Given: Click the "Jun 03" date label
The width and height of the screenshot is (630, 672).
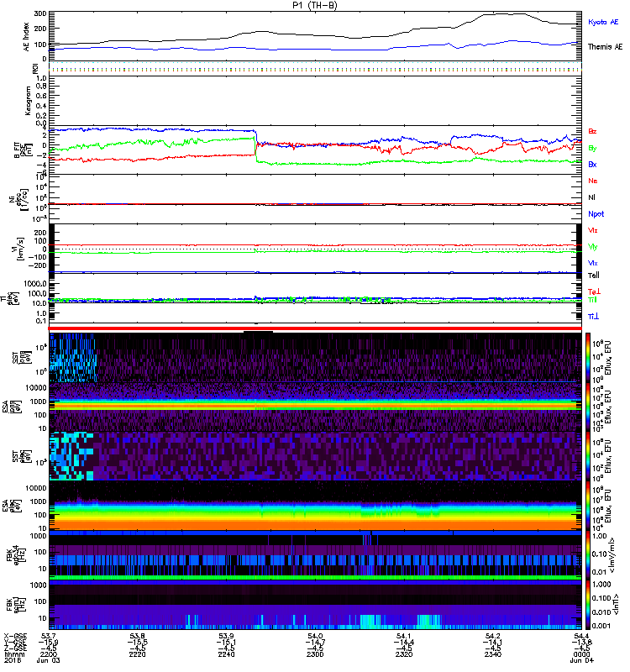Looking at the screenshot, I should (49, 660).
